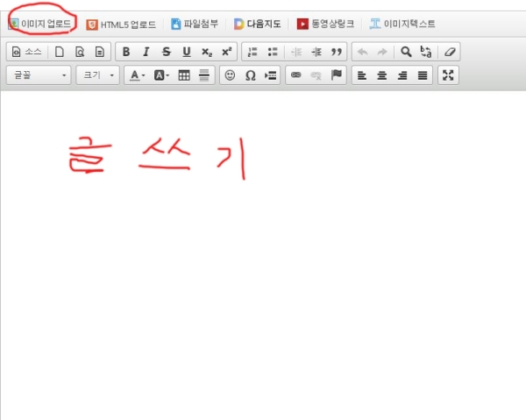
Task: Align text to the right
Action: click(402, 75)
